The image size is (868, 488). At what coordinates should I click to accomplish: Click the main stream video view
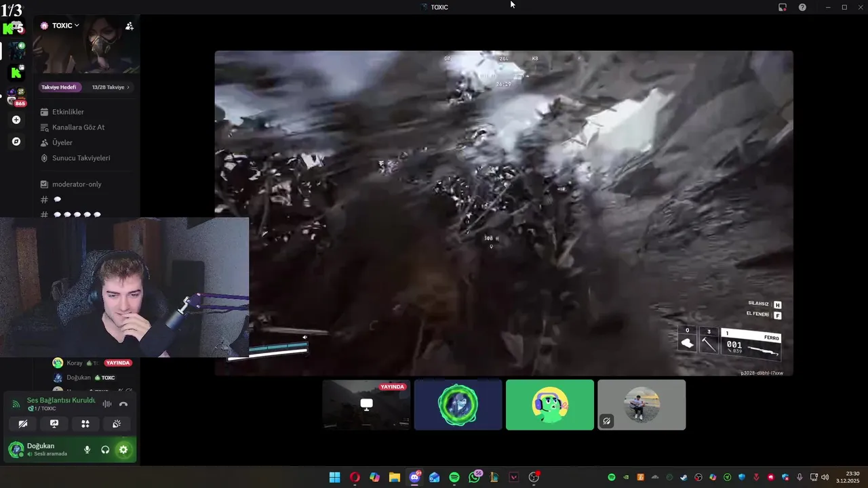[x=504, y=213]
